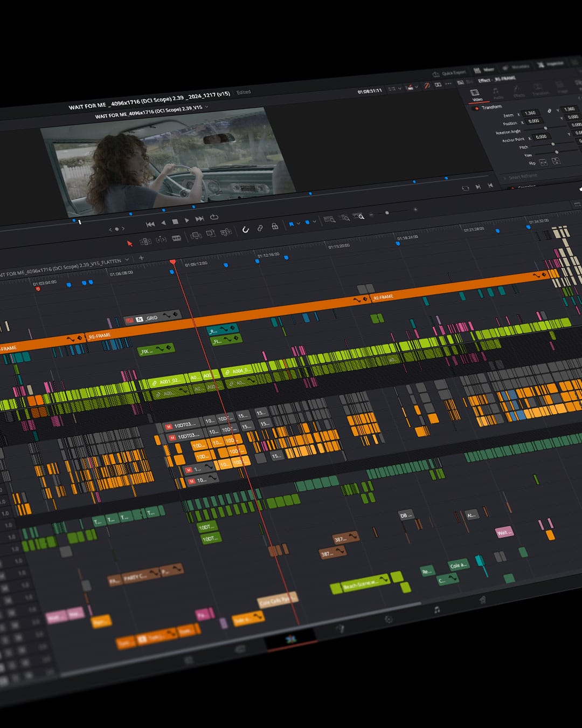The height and width of the screenshot is (728, 582).
Task: Toggle Linked Selection chain icon
Action: tap(260, 228)
